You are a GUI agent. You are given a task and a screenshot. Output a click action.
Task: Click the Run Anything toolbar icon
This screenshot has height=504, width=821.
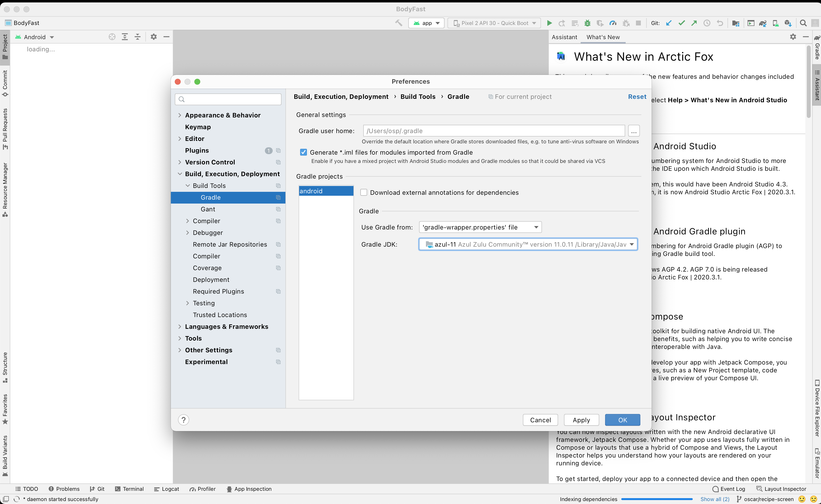point(751,23)
